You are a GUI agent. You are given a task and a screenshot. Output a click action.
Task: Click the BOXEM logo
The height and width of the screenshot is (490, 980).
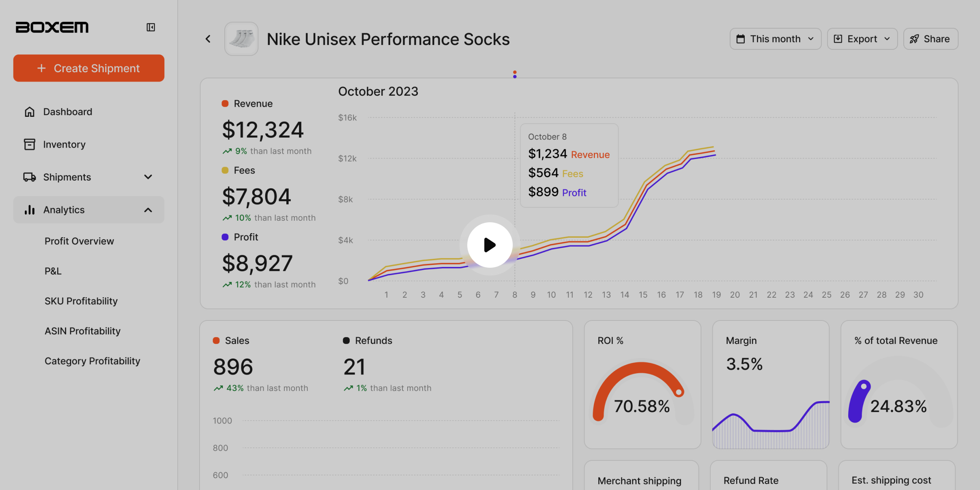(52, 27)
